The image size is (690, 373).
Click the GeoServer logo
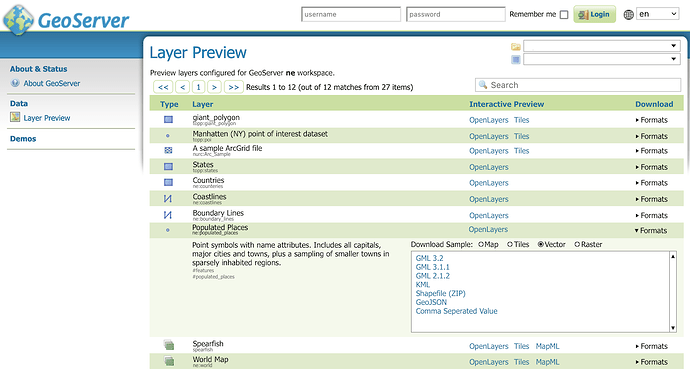pos(66,20)
